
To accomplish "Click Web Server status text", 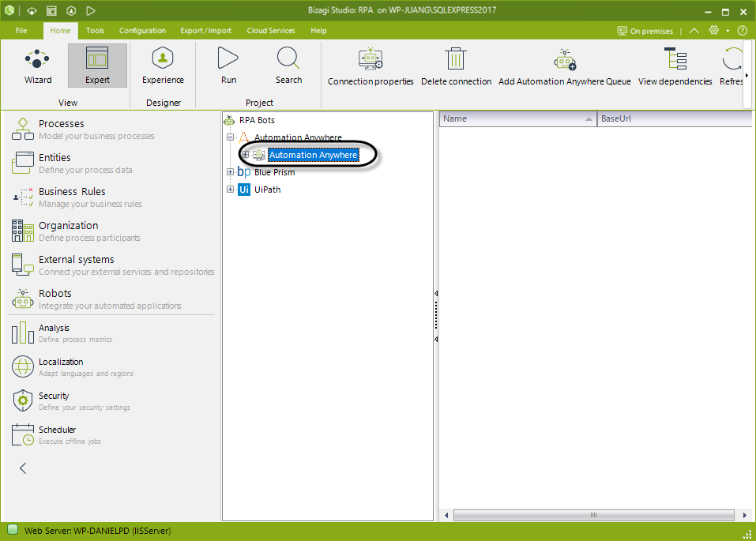I will click(x=97, y=531).
